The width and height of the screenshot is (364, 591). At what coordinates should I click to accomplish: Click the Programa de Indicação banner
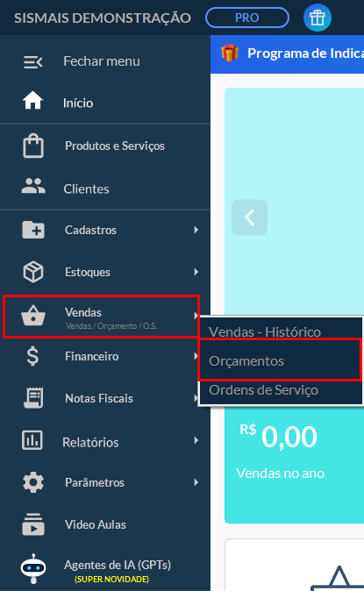coord(287,53)
